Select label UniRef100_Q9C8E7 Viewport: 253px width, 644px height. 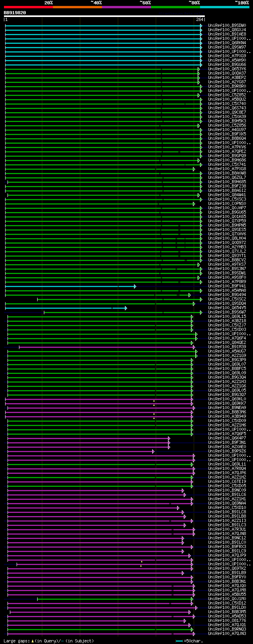point(227,112)
